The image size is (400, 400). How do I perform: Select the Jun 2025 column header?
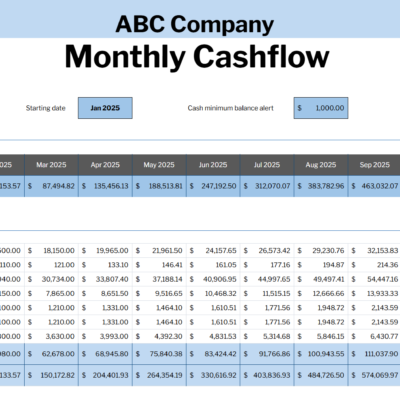pyautogui.click(x=213, y=165)
